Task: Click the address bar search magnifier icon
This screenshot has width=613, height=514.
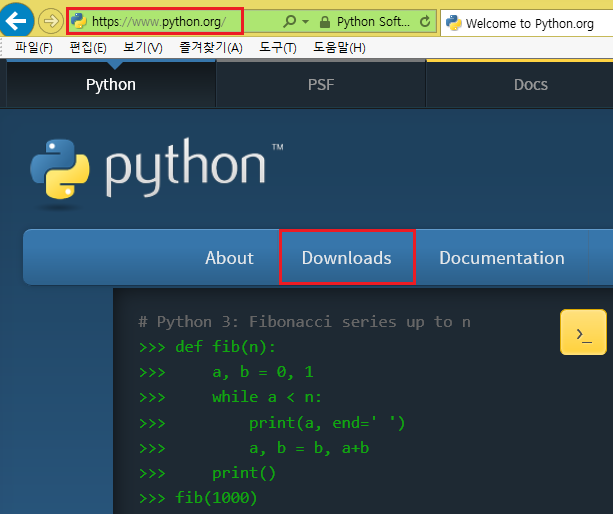Action: tap(290, 21)
